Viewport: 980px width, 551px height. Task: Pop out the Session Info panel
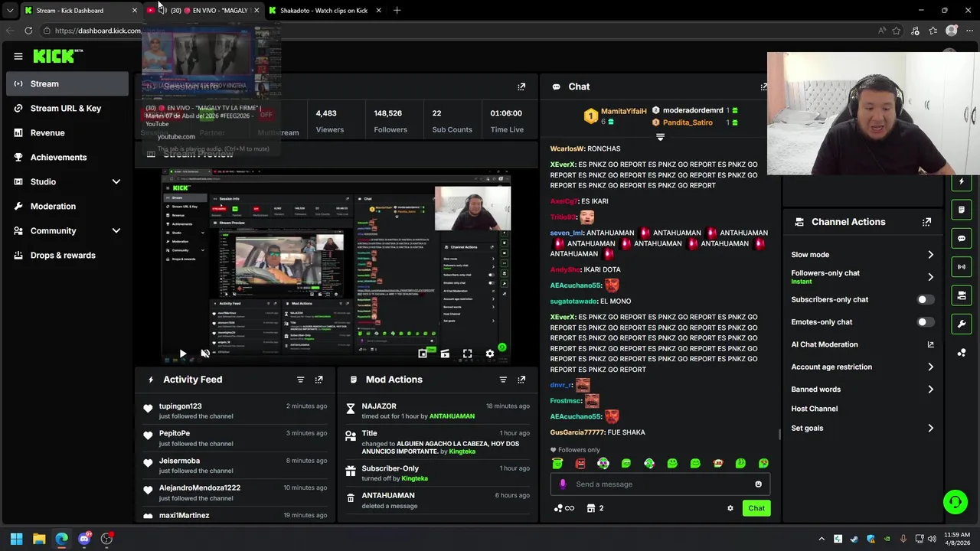click(x=521, y=86)
